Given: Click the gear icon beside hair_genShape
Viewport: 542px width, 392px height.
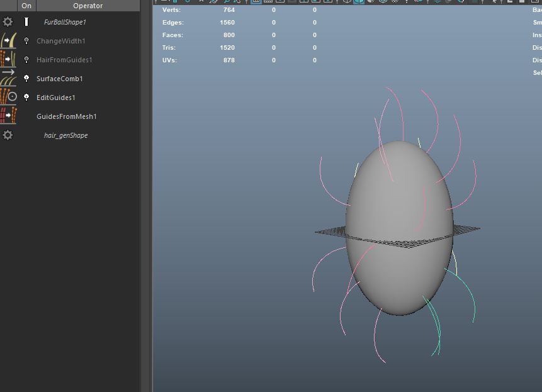Looking at the screenshot, I should coord(8,135).
